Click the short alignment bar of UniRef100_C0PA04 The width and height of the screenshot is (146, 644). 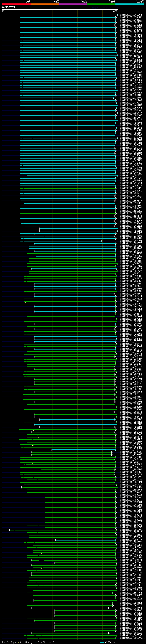[x=61, y=241]
